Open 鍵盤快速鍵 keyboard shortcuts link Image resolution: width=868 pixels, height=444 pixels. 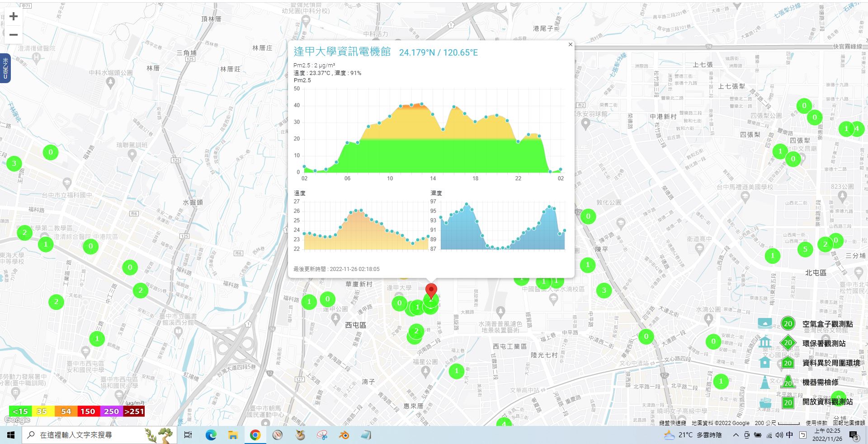click(x=672, y=423)
